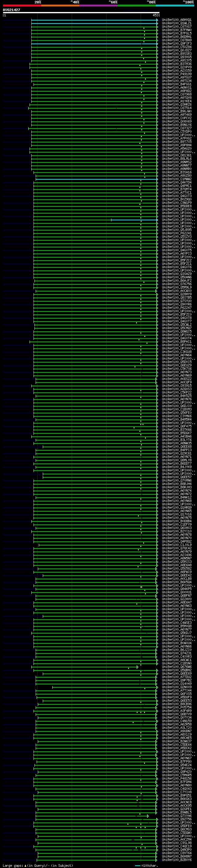
Task: Select the UniRef100_A0CWX0 label
Action: 176,291
